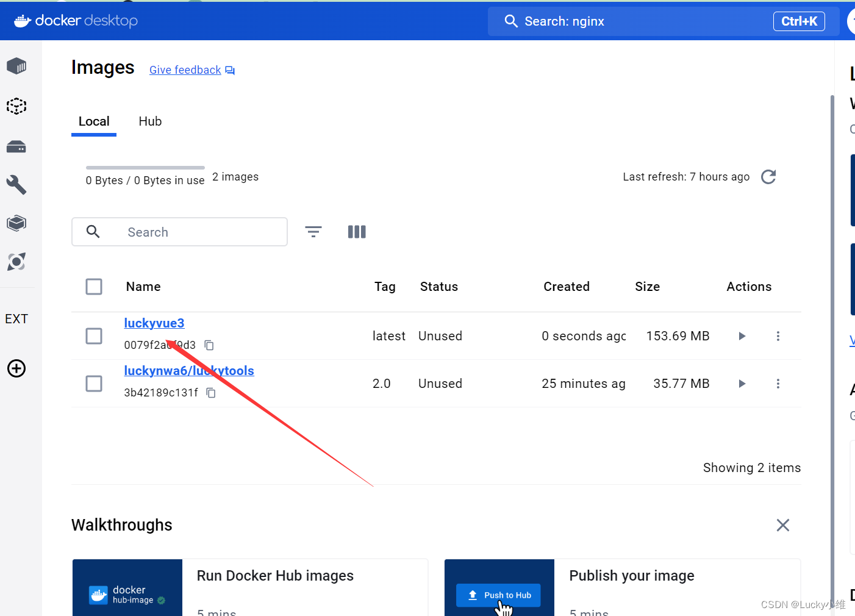Switch to the Local tab
The width and height of the screenshot is (855, 616).
coord(94,121)
